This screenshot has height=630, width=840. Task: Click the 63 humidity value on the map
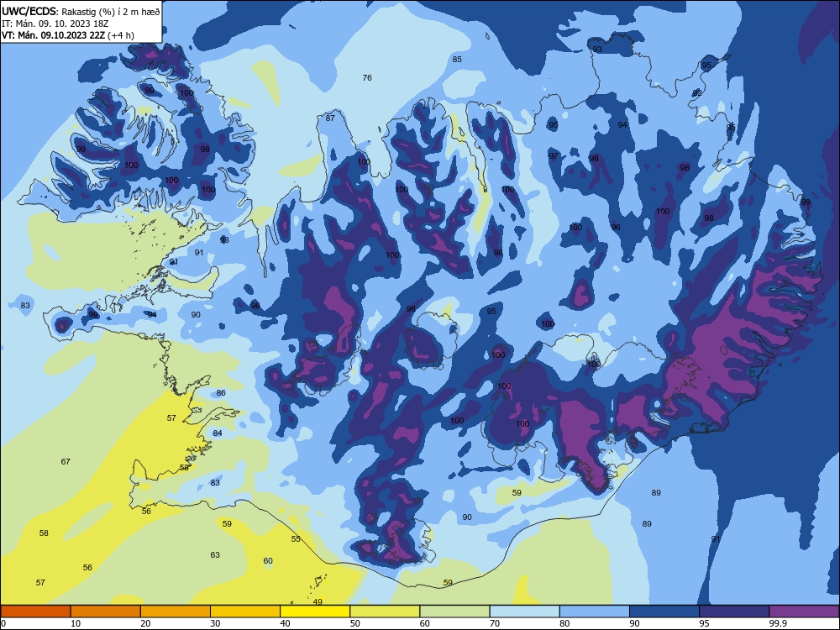coord(215,555)
